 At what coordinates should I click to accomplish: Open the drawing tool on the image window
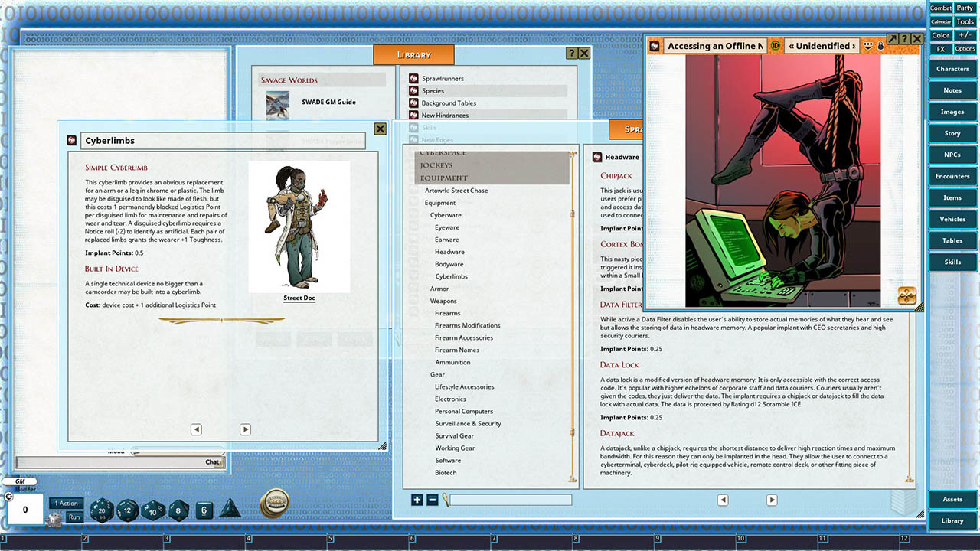pos(906,294)
